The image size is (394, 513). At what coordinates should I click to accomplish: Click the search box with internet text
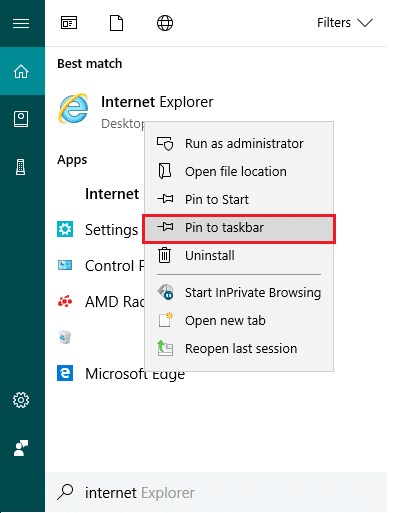[216, 492]
